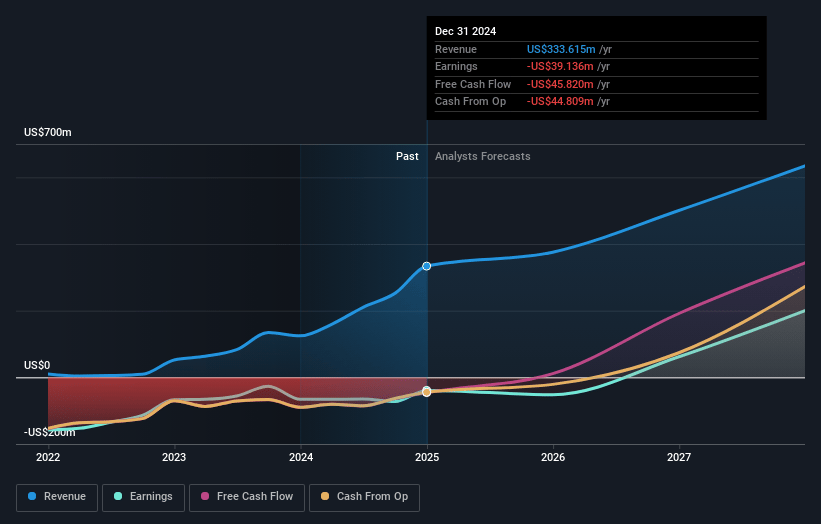Click the 2027 x-axis label
The width and height of the screenshot is (821, 524).
click(679, 458)
